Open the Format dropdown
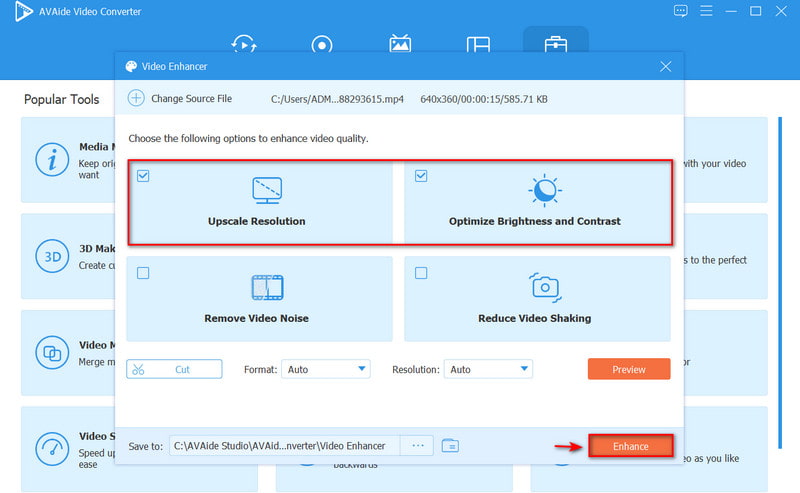The height and width of the screenshot is (493, 800). tap(326, 369)
